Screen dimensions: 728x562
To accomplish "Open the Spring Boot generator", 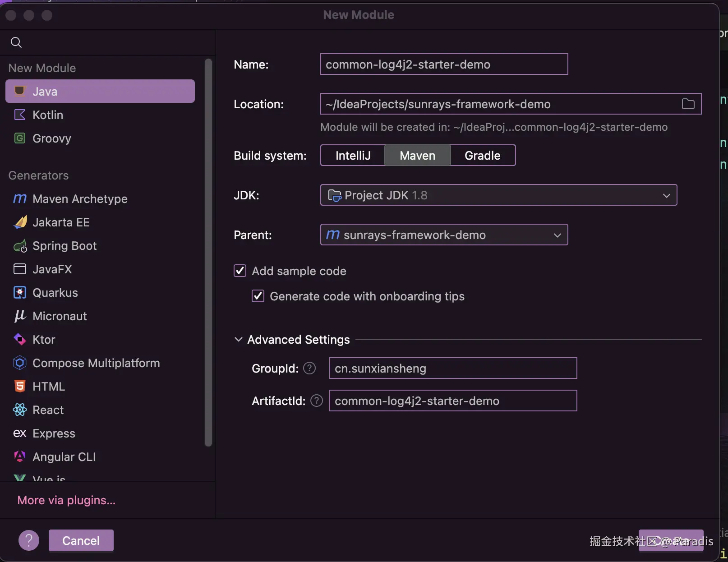I will click(x=65, y=246).
